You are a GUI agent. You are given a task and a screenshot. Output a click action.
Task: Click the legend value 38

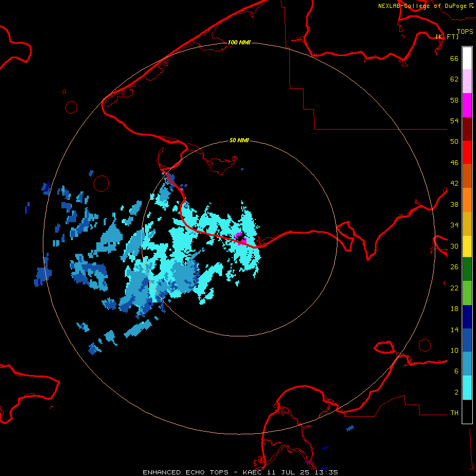point(454,204)
